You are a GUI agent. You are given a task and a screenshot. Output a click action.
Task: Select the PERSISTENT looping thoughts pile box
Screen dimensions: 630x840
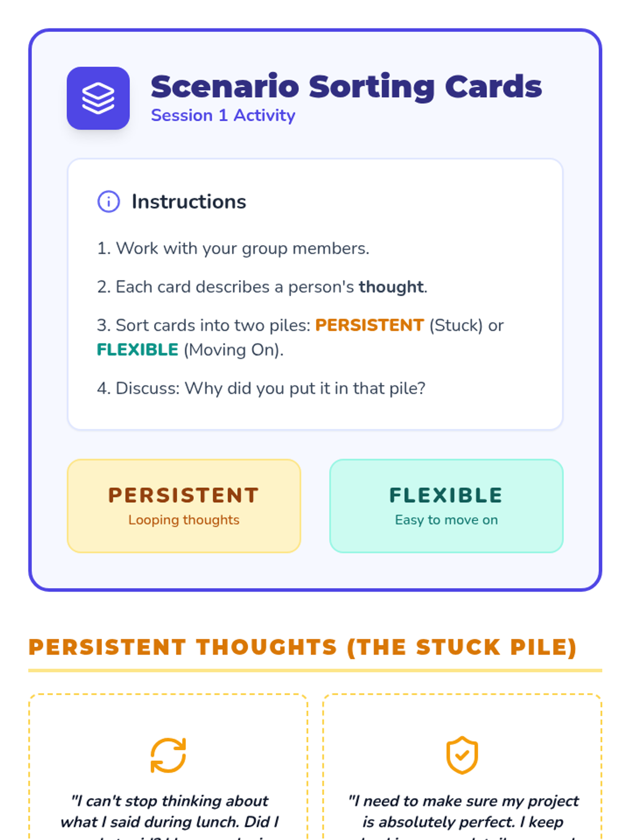click(184, 506)
